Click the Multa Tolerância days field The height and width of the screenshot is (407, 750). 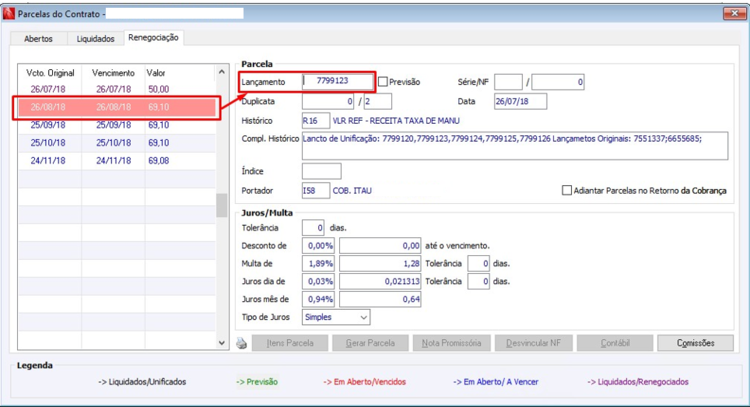[x=478, y=264]
